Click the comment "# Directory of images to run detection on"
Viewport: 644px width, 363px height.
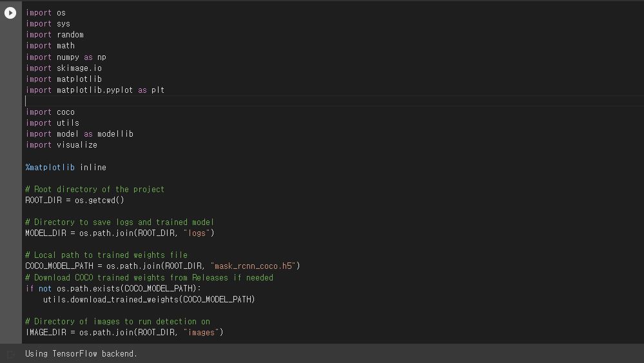click(x=117, y=322)
